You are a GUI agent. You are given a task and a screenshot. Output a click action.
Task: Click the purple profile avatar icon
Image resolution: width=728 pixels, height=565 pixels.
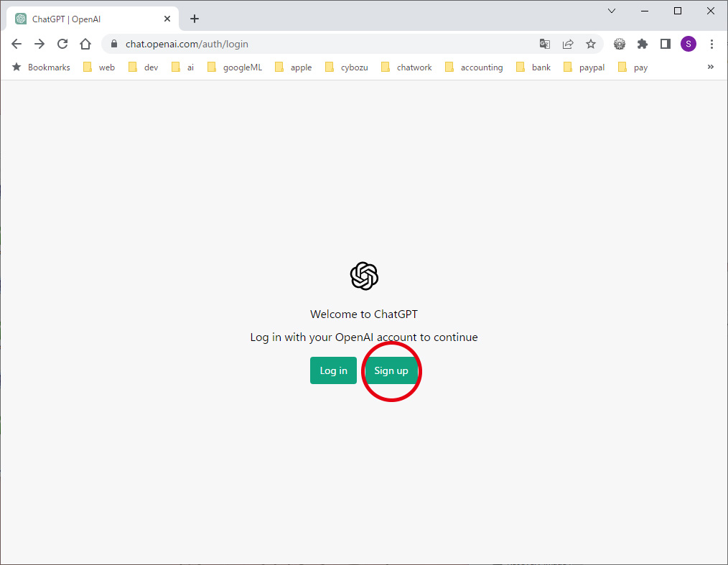[689, 44]
